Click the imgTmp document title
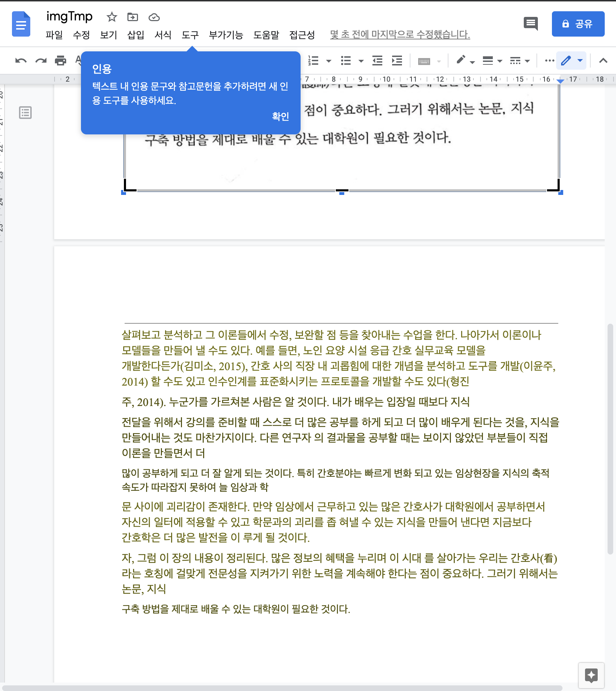The image size is (616, 691). click(69, 17)
